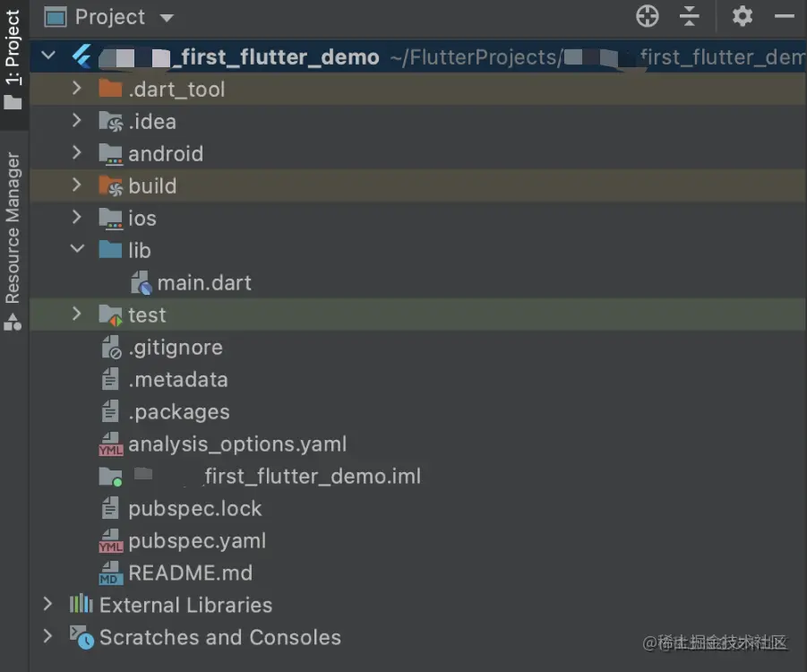Image resolution: width=807 pixels, height=672 pixels.
Task: Click the collapse all icon in header
Action: click(689, 16)
